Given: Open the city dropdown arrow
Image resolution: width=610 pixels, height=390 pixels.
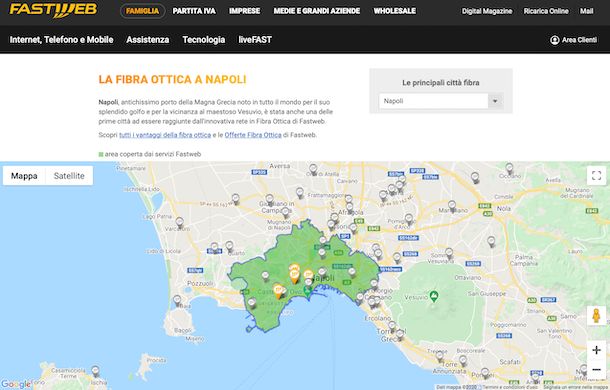Looking at the screenshot, I should pos(495,101).
